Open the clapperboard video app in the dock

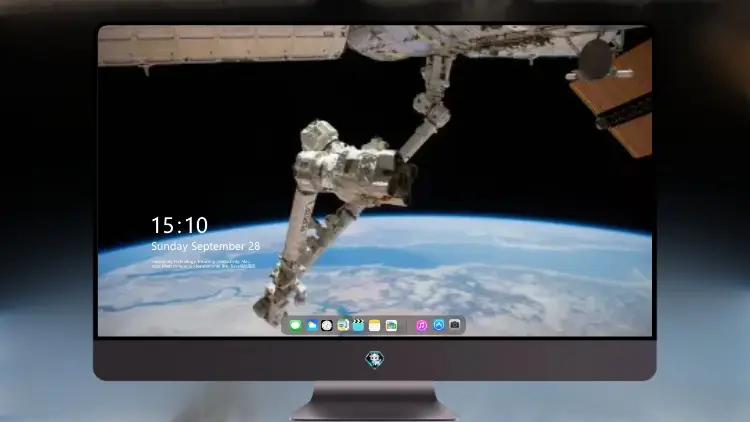coord(358,325)
